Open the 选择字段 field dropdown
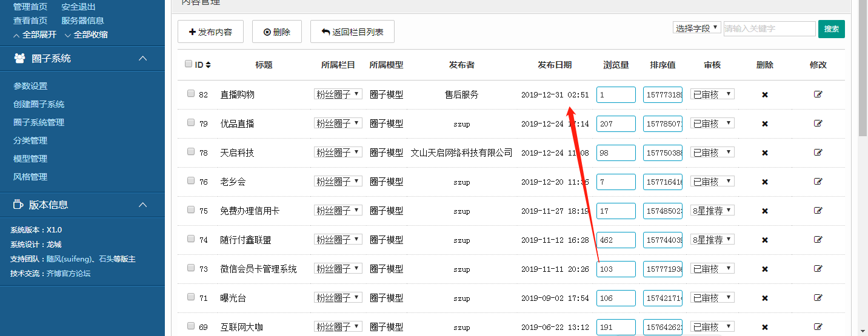This screenshot has width=868, height=336. [696, 28]
